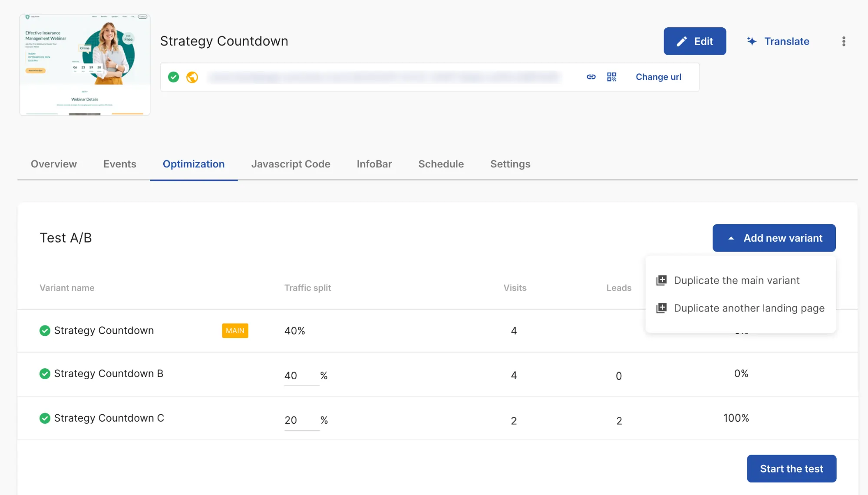Go to the Schedule tab

click(441, 164)
